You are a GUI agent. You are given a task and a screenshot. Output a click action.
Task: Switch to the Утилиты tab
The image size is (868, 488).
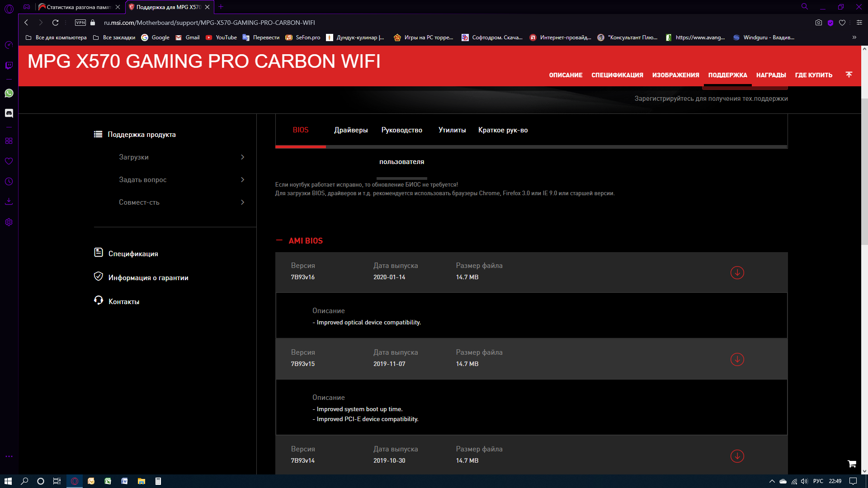pos(452,130)
